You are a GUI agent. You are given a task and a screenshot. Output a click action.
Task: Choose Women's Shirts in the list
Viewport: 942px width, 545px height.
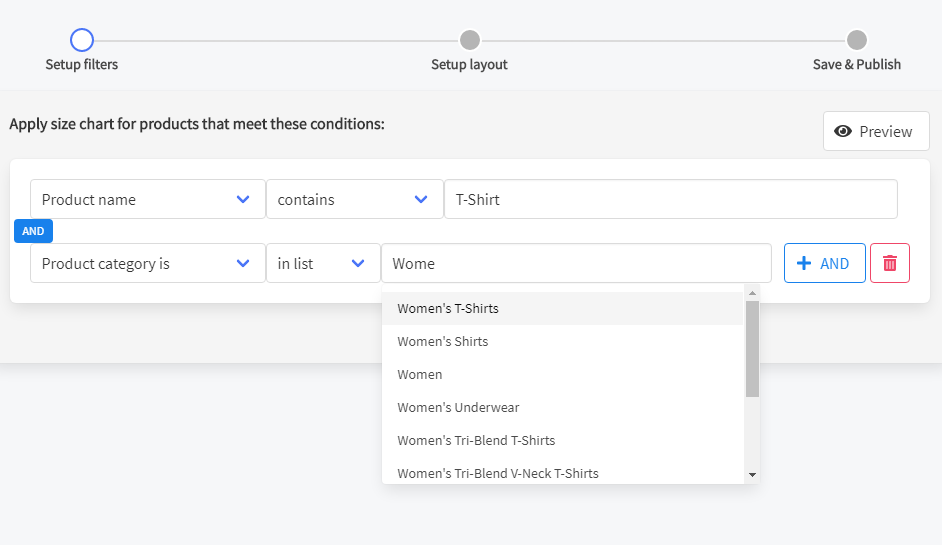coord(443,341)
